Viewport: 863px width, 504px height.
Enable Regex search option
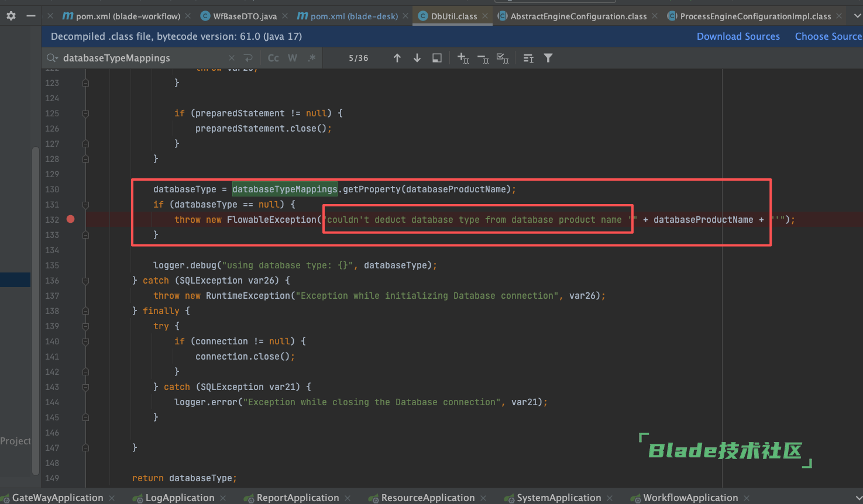click(x=312, y=58)
